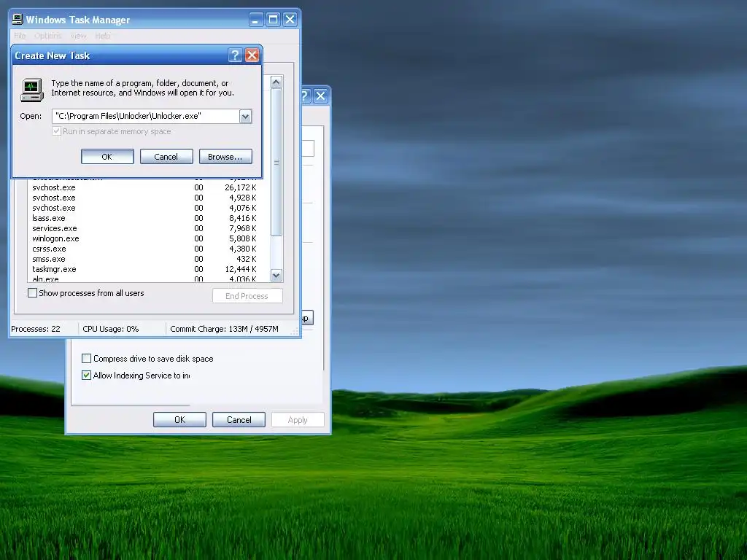Uncheck Allow Indexing Service option
The height and width of the screenshot is (560, 747).
86,376
